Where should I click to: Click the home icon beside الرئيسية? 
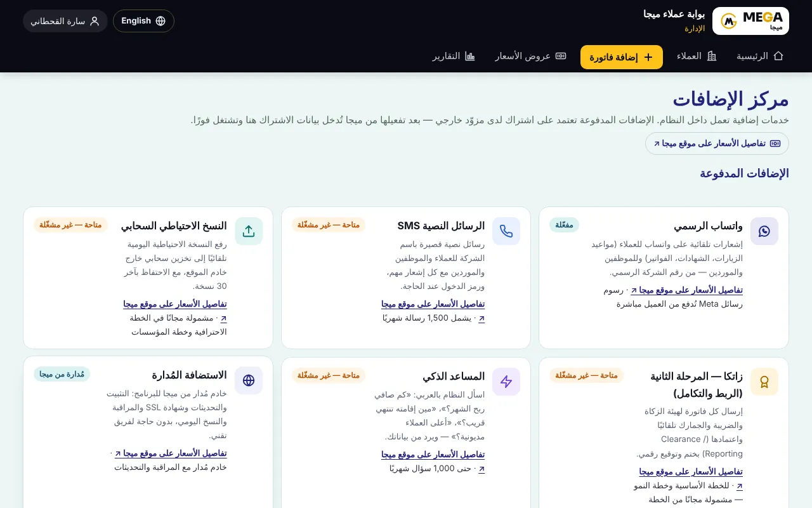click(x=778, y=56)
